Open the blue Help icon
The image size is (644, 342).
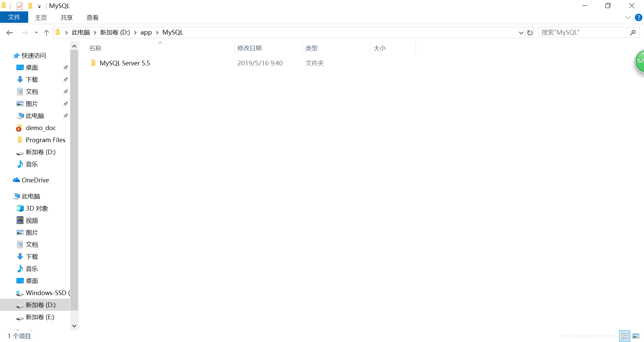639,17
